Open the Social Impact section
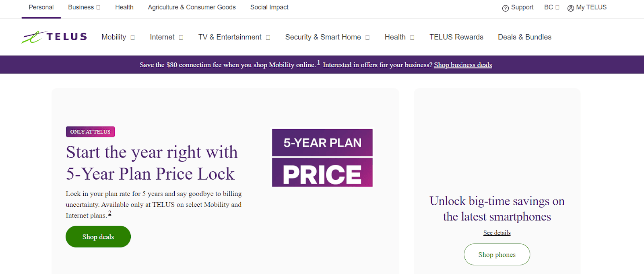The height and width of the screenshot is (274, 644). 269,7
